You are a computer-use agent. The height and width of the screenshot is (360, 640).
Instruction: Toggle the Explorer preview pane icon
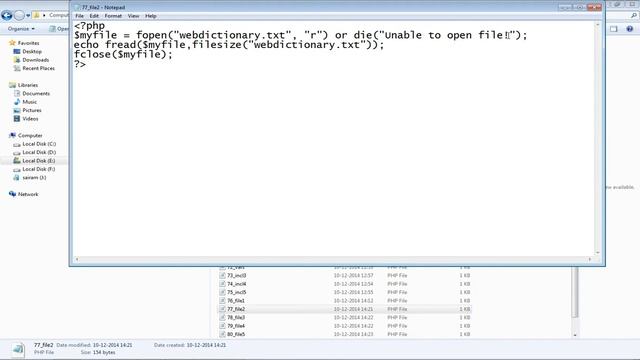613,29
